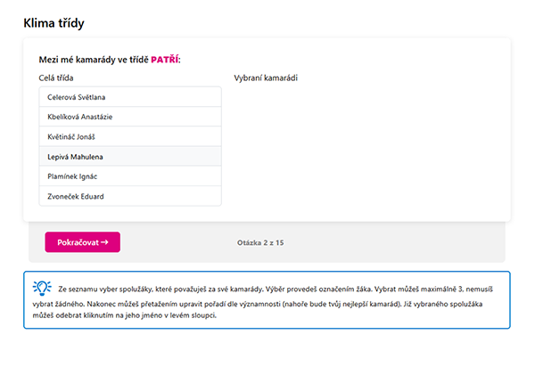Image resolution: width=535 pixels, height=392 pixels.
Task: Choose Zvoneček Eduard from class list
Action: 130,196
